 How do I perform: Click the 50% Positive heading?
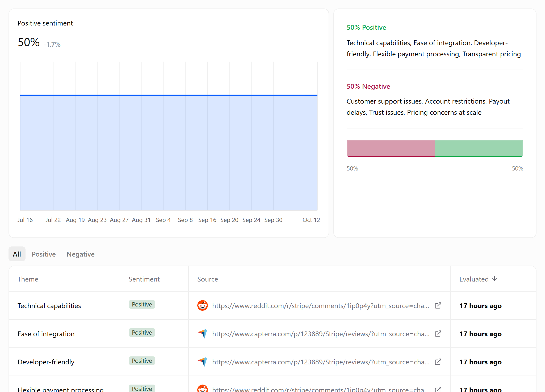pyautogui.click(x=366, y=27)
